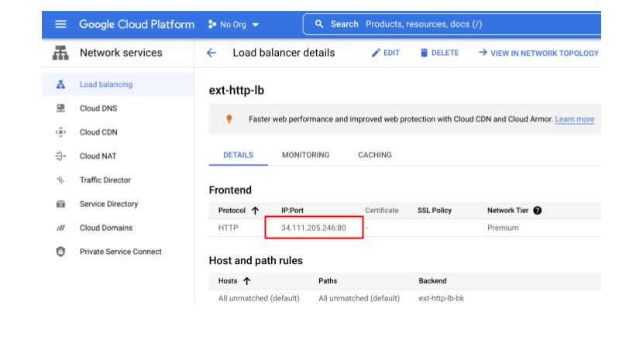Click the Network services heading
This screenshot has height=364, width=643.
[121, 53]
